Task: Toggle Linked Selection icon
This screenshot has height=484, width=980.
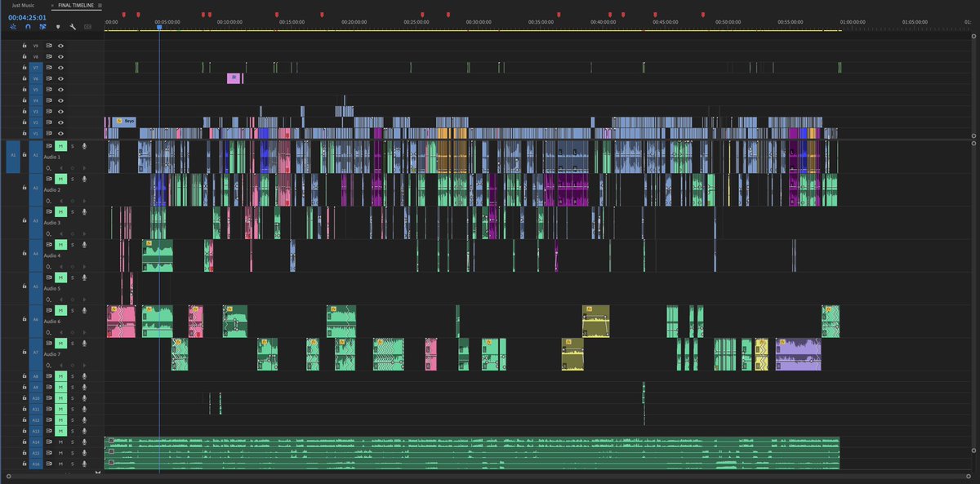Action: click(42, 26)
